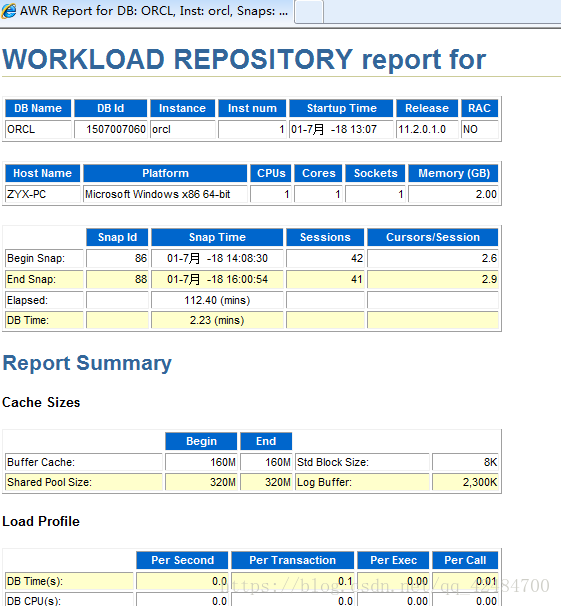Click the Per Call column header
The width and height of the screenshot is (561, 606).
(465, 560)
